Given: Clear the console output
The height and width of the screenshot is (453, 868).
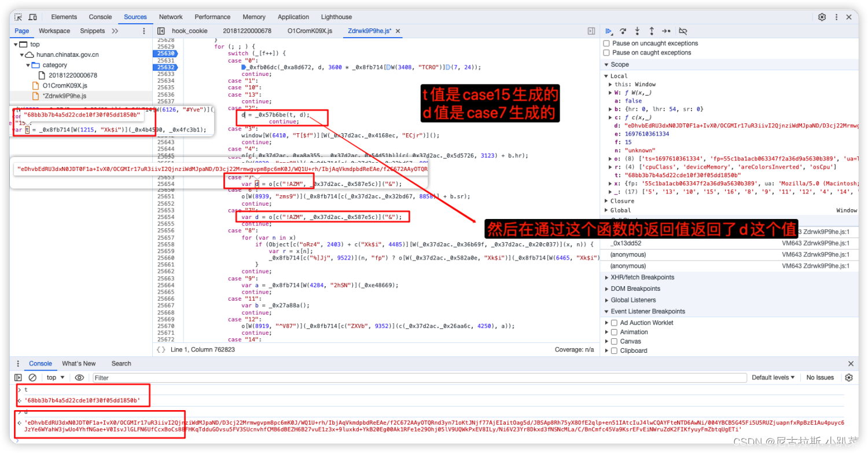Looking at the screenshot, I should pos(32,378).
